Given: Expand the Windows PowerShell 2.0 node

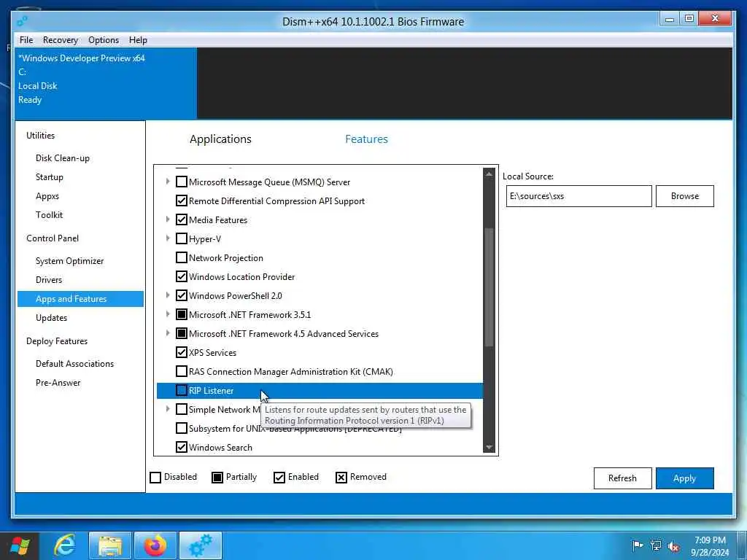Looking at the screenshot, I should [167, 295].
